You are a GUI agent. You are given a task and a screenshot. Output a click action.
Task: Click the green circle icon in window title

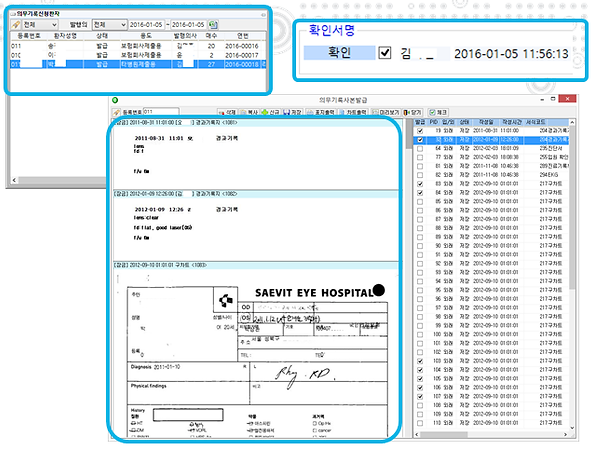pos(115,100)
